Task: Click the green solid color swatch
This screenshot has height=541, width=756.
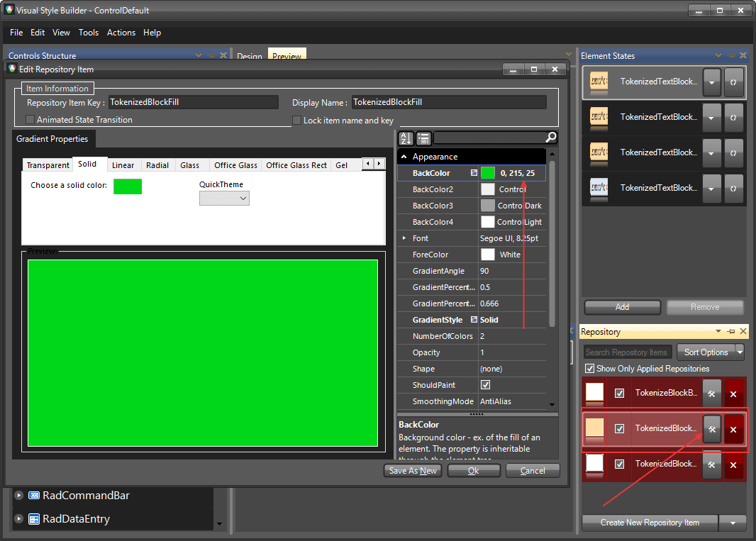Action: 127,186
